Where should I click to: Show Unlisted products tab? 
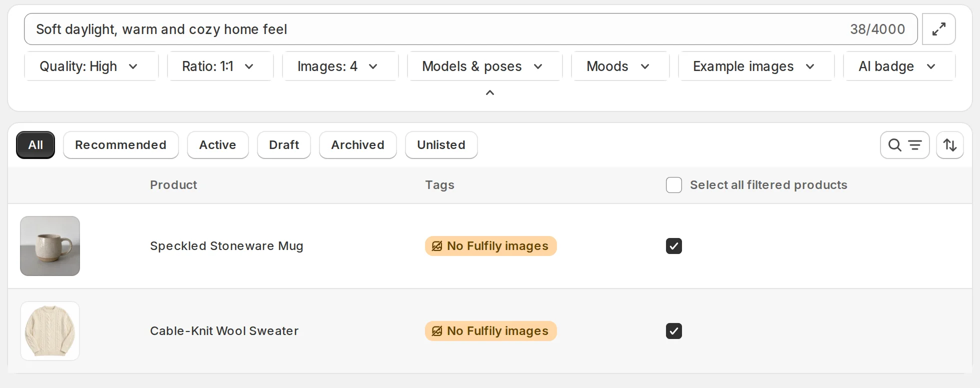point(441,145)
